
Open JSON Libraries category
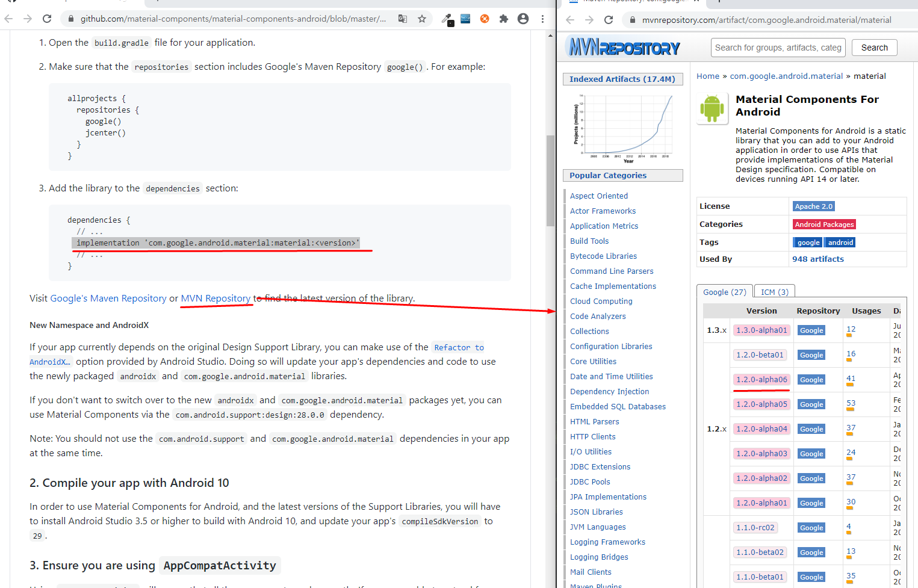pos(597,512)
